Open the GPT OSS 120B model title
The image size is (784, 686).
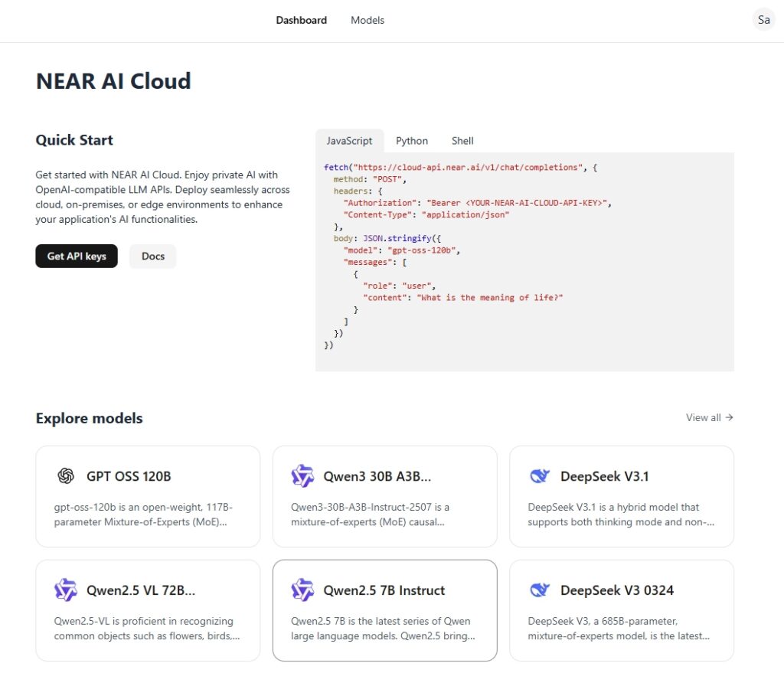point(129,476)
